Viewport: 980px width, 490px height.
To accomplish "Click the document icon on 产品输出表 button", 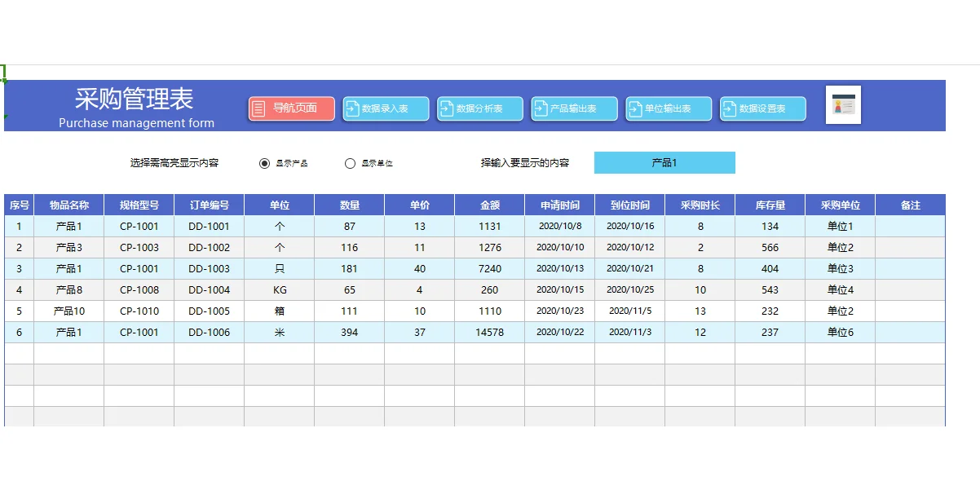I will click(x=539, y=108).
